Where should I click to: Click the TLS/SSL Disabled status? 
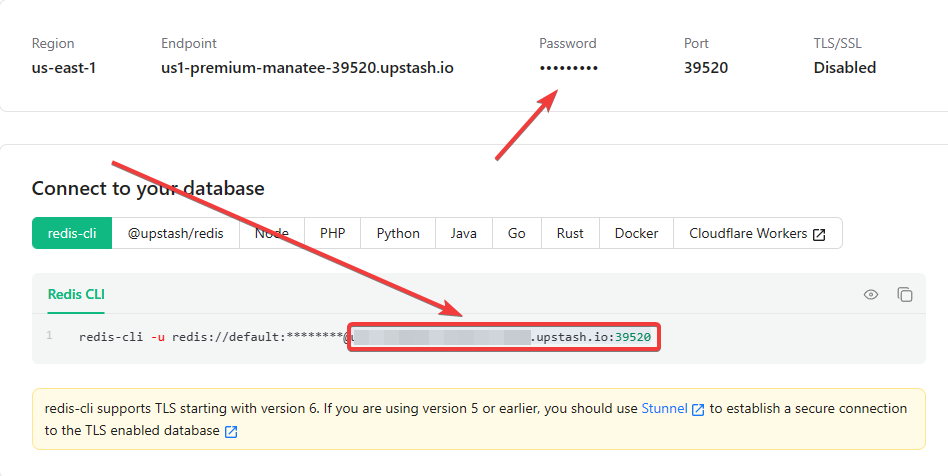pos(845,68)
